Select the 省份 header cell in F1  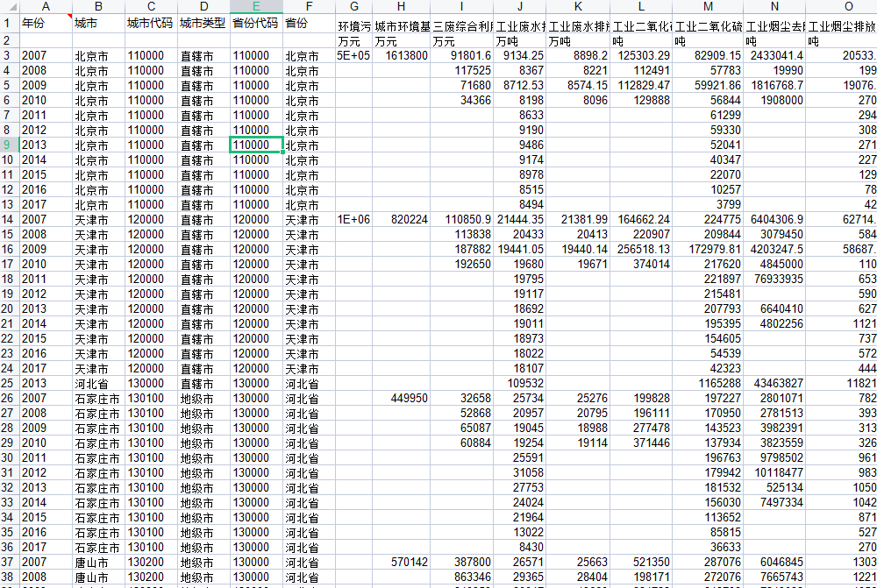tap(309, 24)
